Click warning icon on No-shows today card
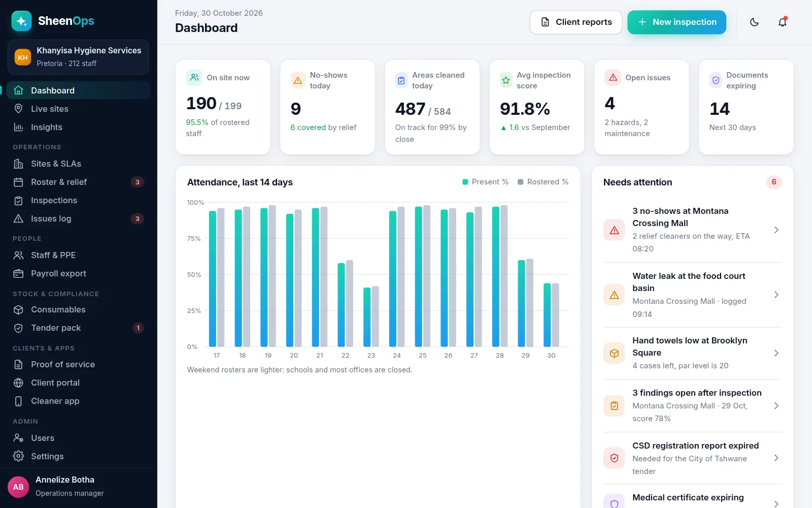Image resolution: width=812 pixels, height=508 pixels. 298,80
